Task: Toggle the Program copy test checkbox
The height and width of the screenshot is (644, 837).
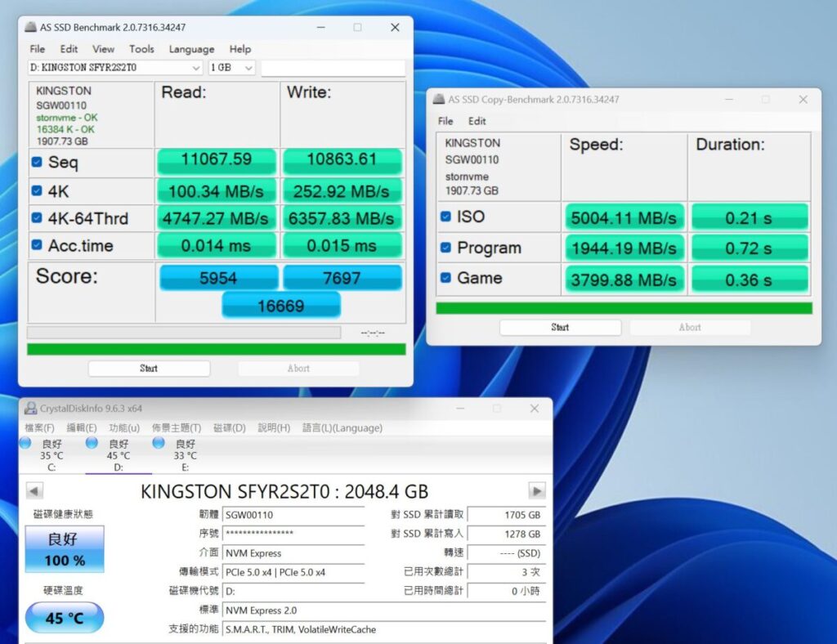Action: pos(445,248)
